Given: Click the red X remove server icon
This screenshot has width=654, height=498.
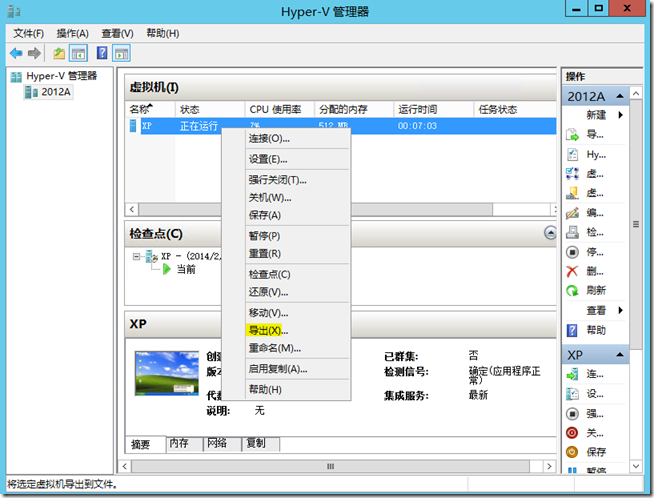Looking at the screenshot, I should [x=572, y=272].
